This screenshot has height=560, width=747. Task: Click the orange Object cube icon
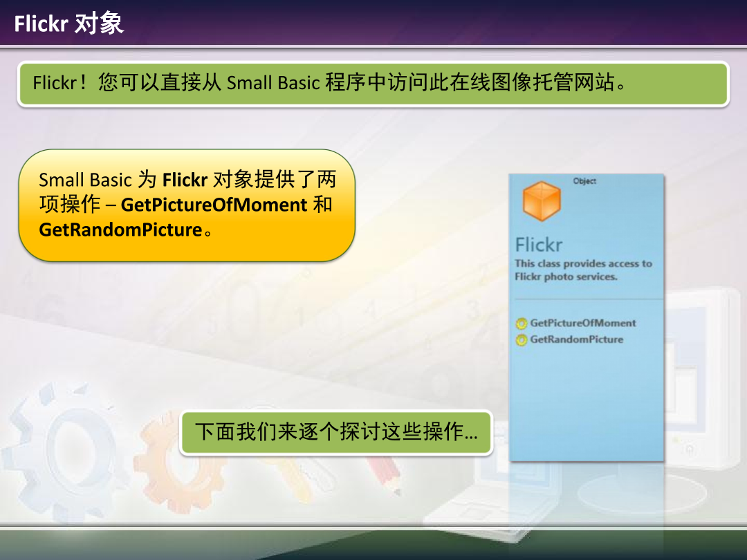541,200
